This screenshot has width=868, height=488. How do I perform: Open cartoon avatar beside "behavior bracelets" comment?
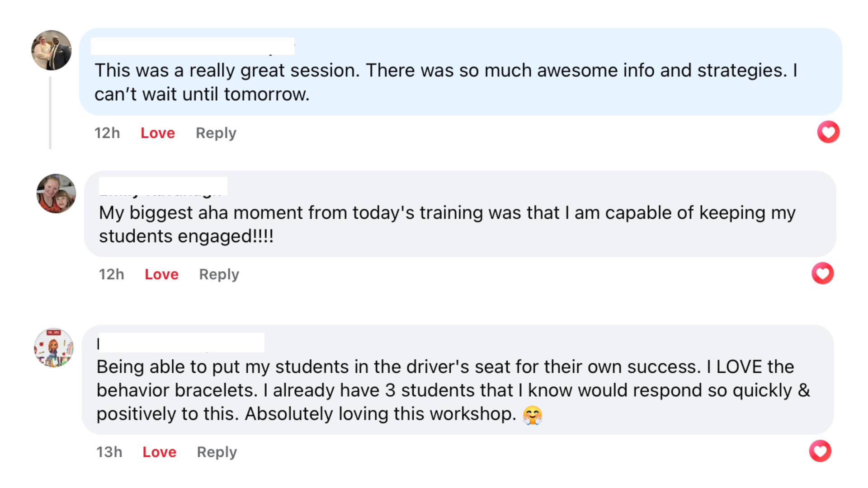[54, 347]
